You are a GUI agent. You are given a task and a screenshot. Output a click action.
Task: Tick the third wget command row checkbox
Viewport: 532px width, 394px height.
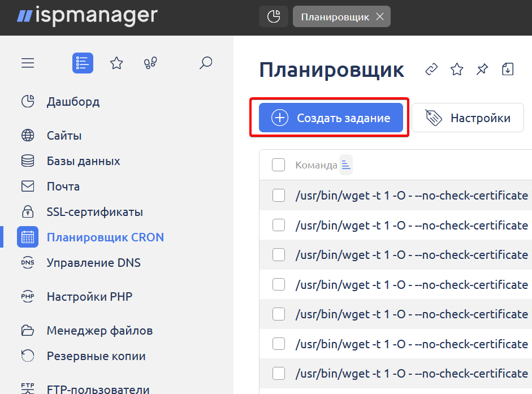tap(278, 255)
